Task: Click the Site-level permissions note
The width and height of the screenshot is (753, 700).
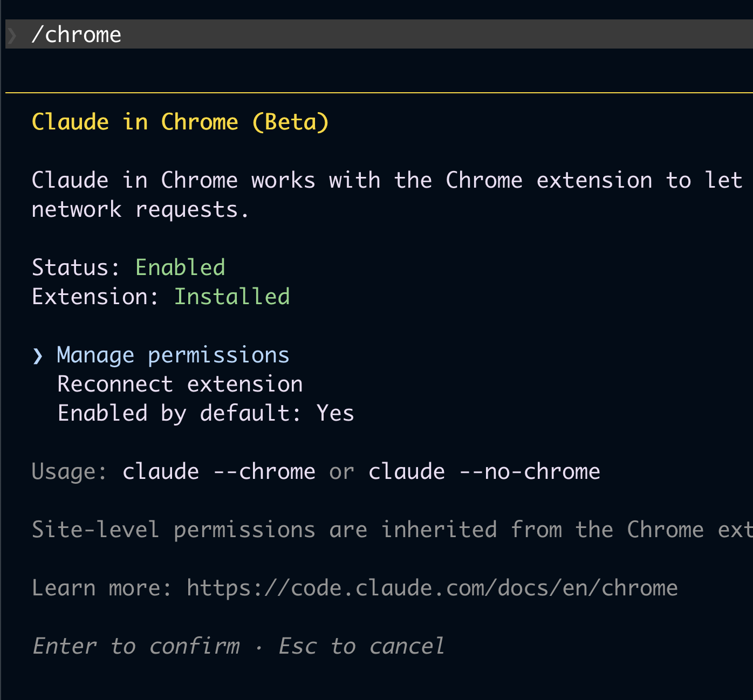Action: (393, 530)
